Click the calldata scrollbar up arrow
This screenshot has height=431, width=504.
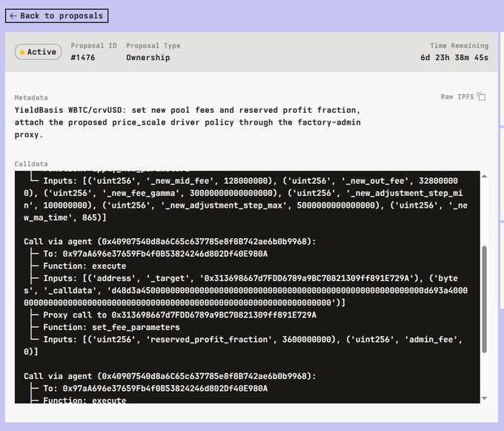point(485,176)
